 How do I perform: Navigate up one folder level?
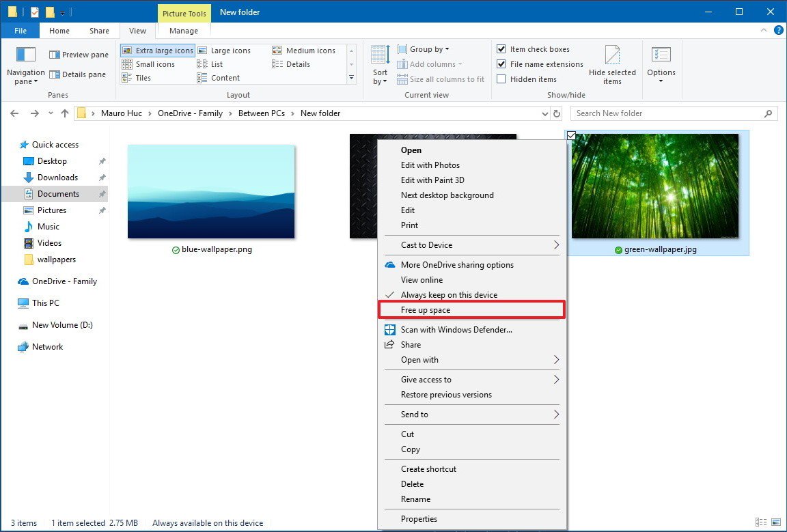click(65, 113)
